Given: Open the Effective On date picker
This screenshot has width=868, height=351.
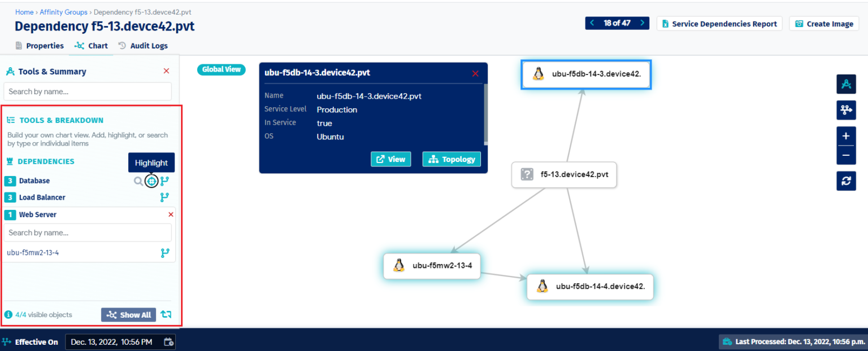Looking at the screenshot, I should [x=168, y=341].
